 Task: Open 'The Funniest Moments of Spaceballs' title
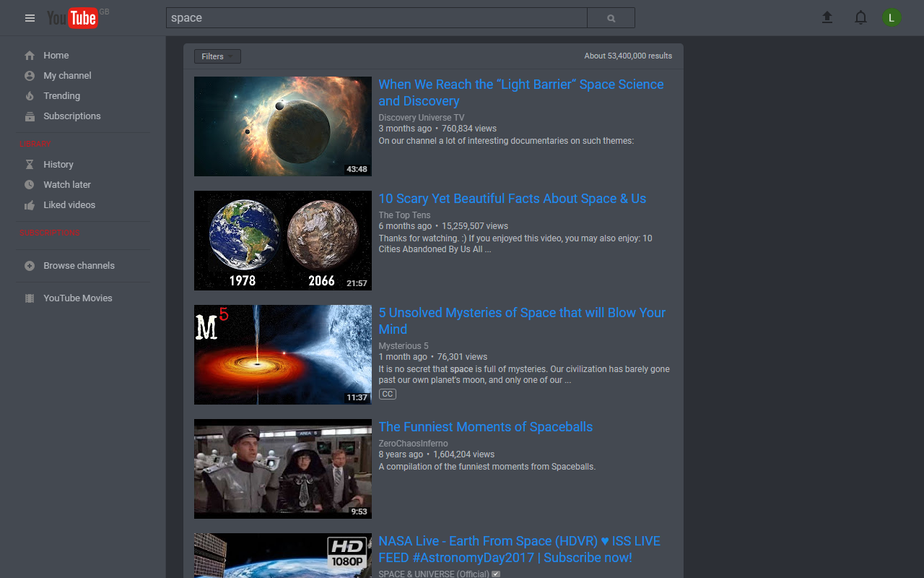point(486,427)
